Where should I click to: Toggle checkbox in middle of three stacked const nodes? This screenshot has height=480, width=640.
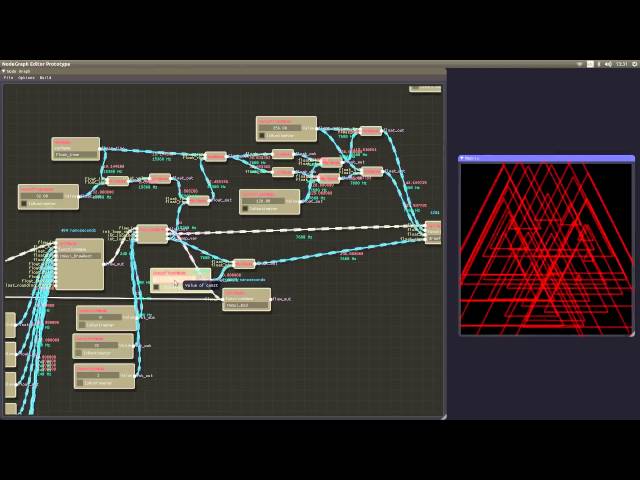click(78, 353)
